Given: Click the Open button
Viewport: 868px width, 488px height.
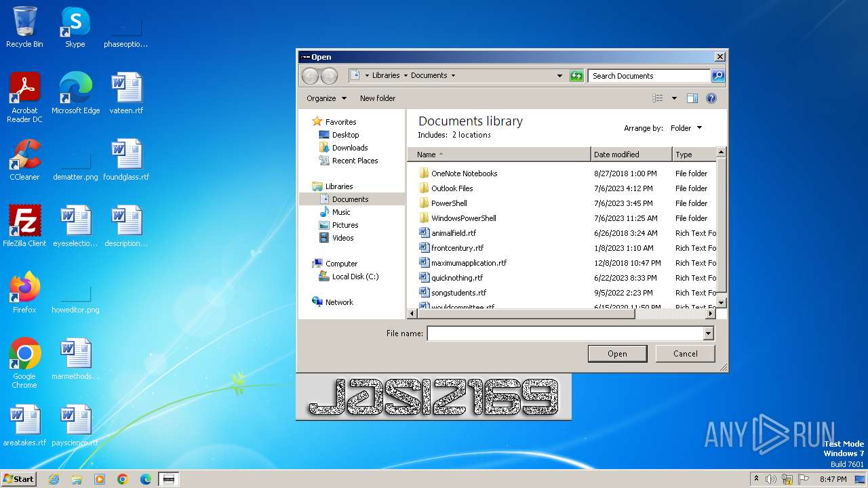Looking at the screenshot, I should [617, 354].
